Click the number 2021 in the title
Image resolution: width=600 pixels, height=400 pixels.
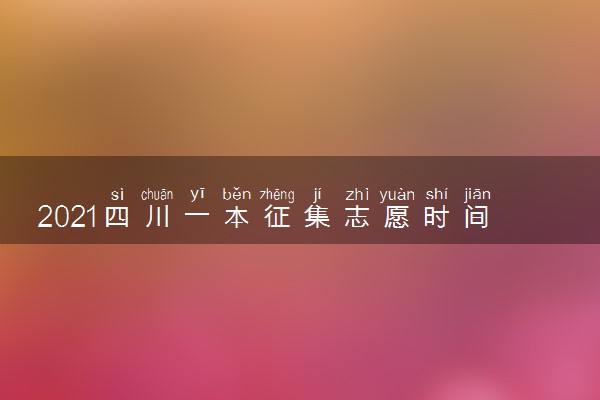pyautogui.click(x=67, y=217)
